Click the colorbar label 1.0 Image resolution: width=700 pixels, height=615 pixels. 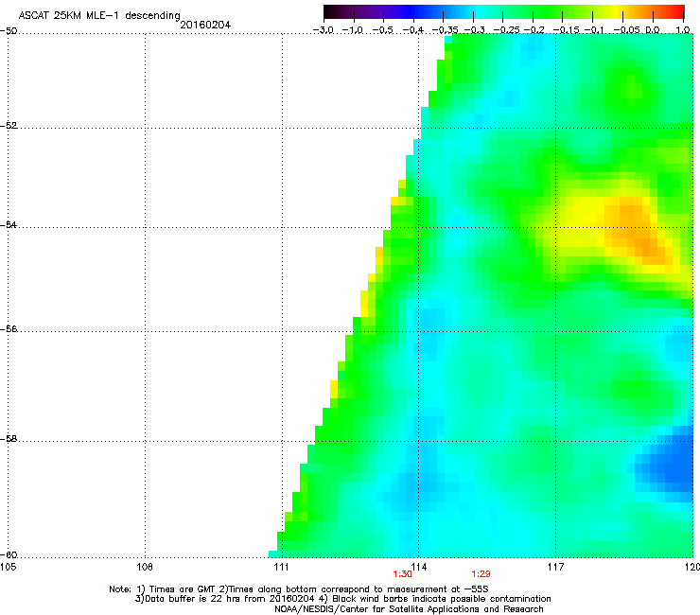click(x=683, y=30)
